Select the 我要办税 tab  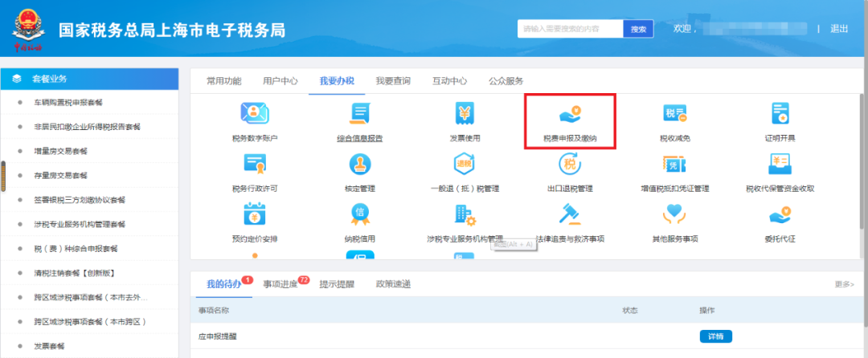pyautogui.click(x=337, y=80)
